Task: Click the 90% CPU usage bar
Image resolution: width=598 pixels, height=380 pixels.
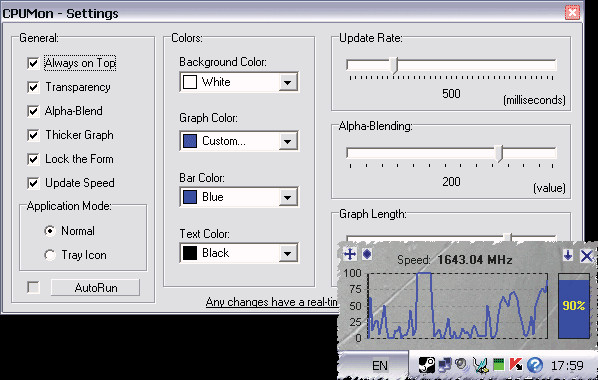Action: click(x=574, y=306)
